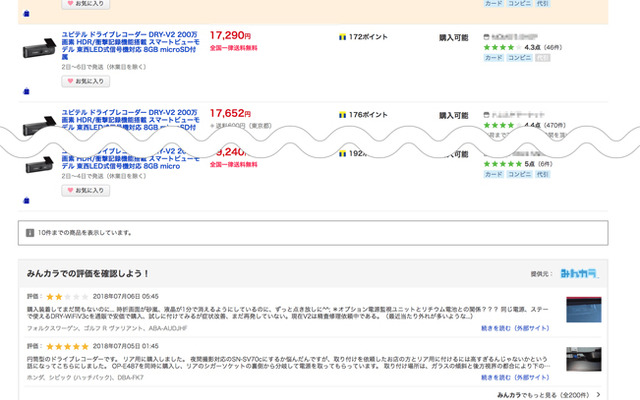Click the green stars of the 4.3点 rating
This screenshot has width=640, height=400.
(x=502, y=47)
